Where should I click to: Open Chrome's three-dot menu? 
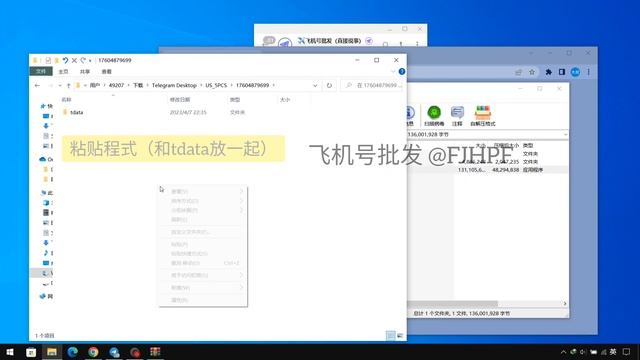pyautogui.click(x=589, y=72)
